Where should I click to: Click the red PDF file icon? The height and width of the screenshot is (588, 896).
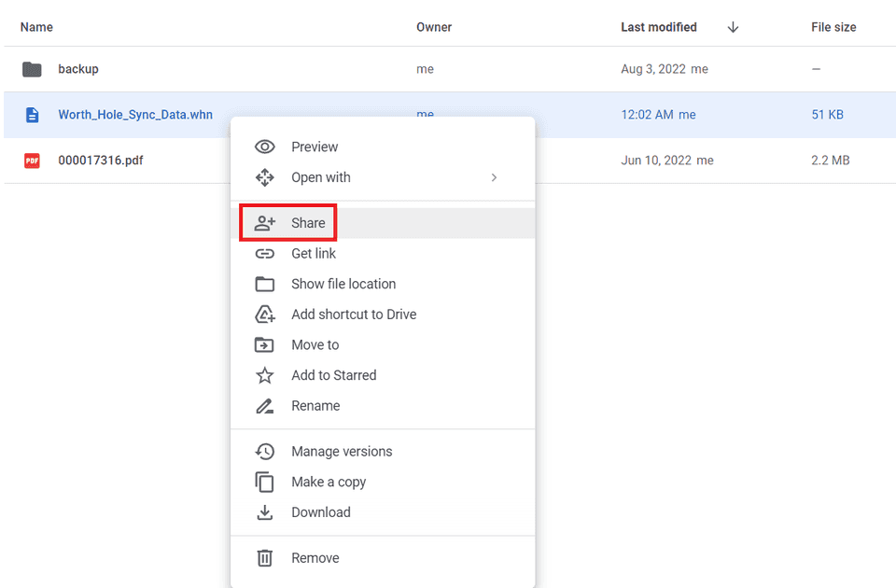[32, 161]
